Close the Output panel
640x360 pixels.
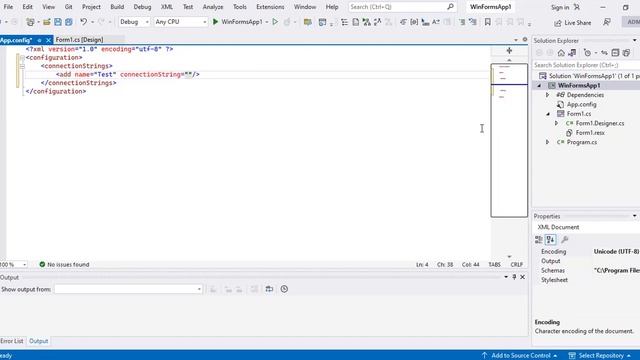tap(522, 277)
